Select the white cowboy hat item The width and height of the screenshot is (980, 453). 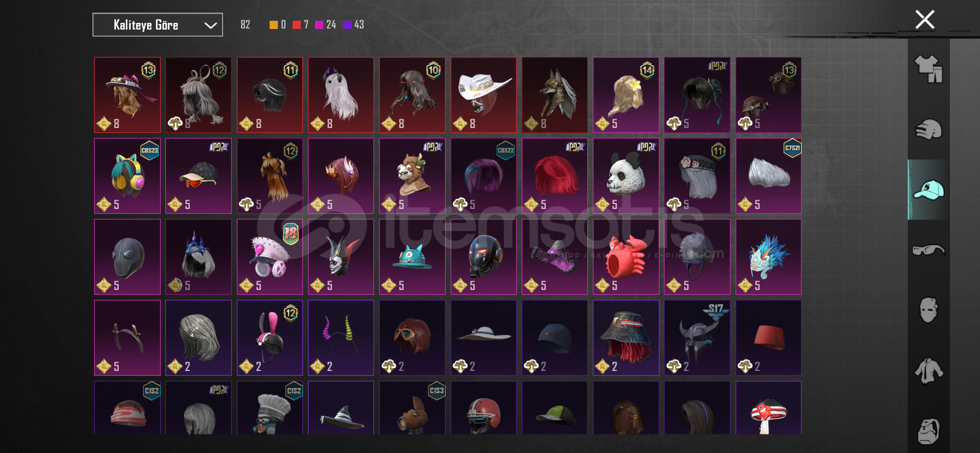[x=483, y=95]
